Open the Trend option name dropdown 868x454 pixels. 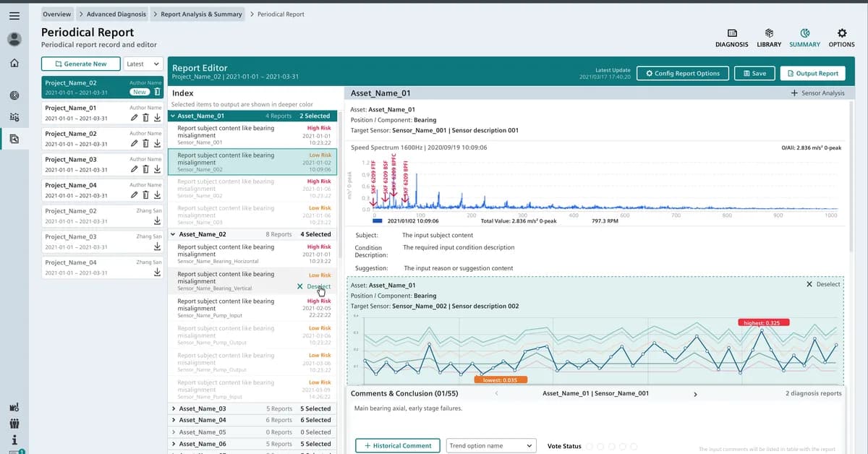(491, 445)
